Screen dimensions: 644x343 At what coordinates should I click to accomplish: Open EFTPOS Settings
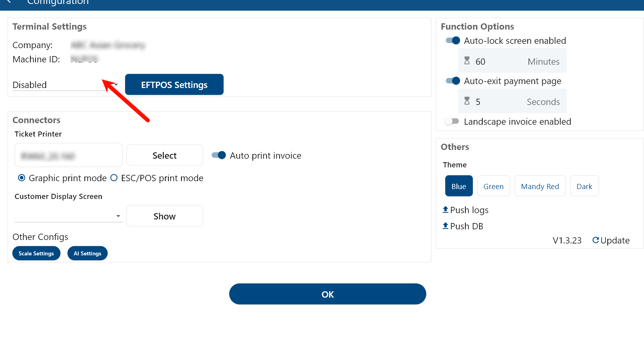tap(174, 84)
